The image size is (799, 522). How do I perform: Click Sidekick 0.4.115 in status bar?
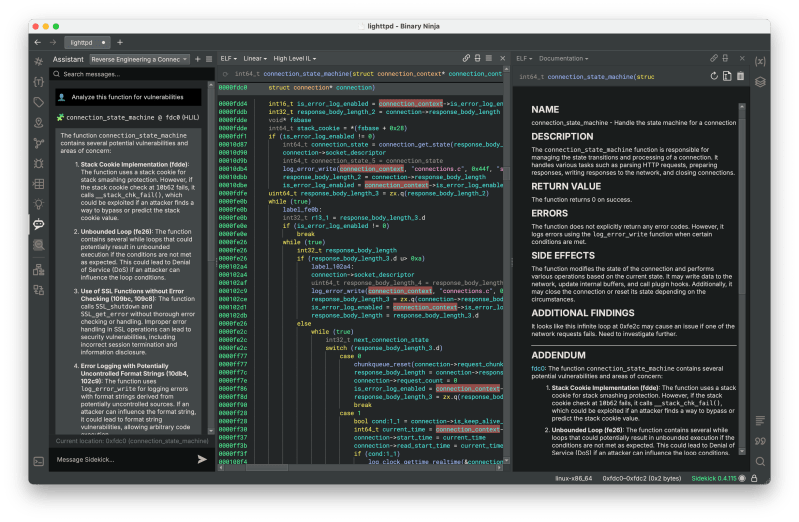point(714,479)
